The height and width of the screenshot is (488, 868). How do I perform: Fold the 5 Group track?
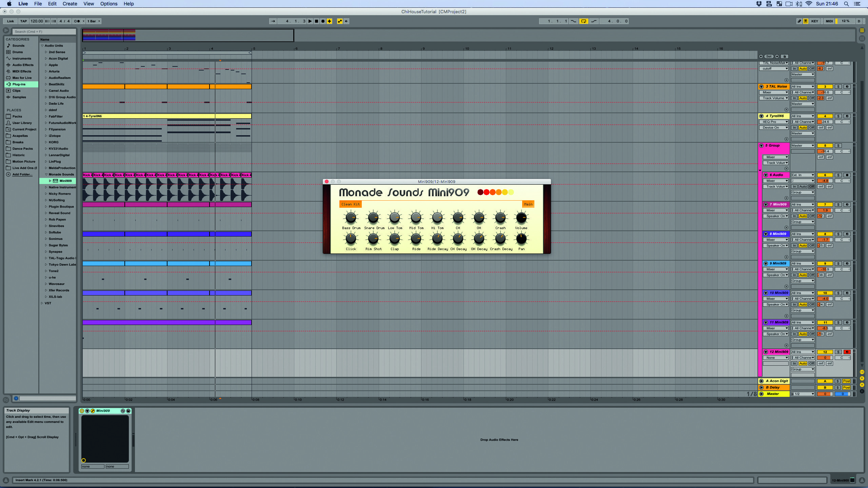pyautogui.click(x=761, y=146)
